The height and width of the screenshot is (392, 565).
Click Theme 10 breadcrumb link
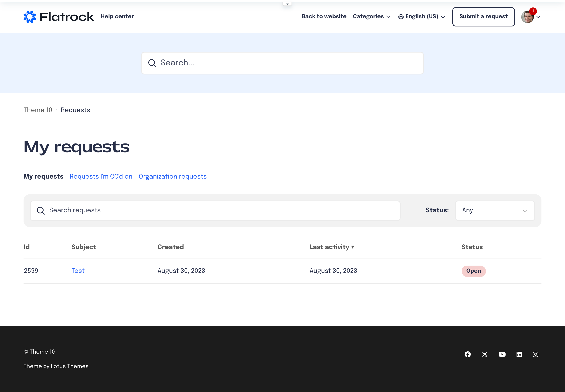pos(38,110)
